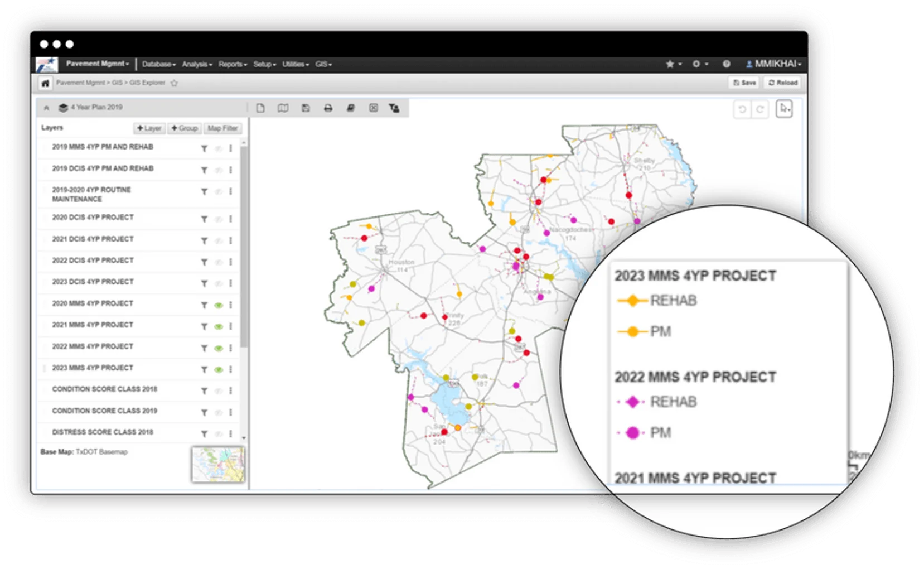Open the Analysis menu
924x569 pixels.
(197, 64)
